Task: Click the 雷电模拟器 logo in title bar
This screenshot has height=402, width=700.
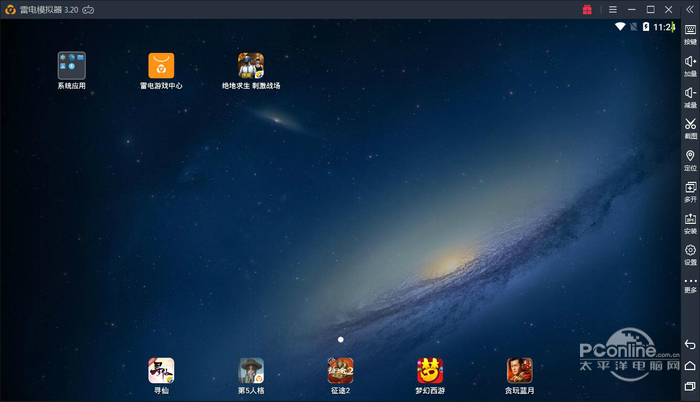Action: [10, 9]
